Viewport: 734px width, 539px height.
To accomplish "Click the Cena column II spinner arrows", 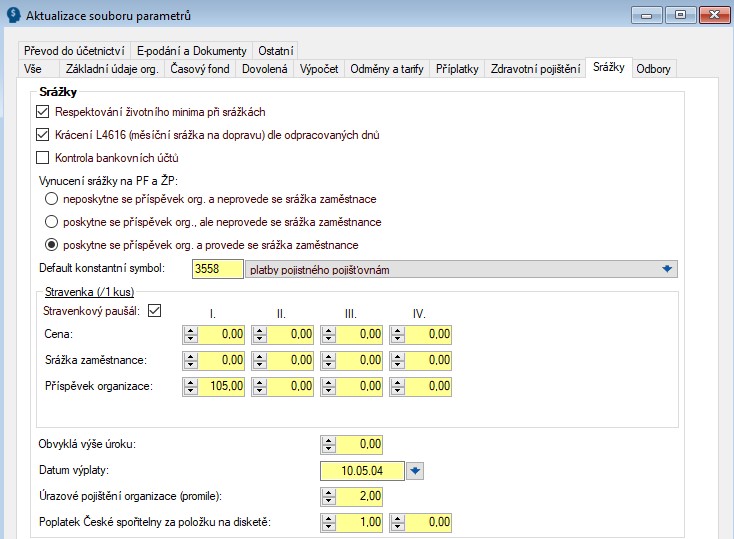I will pyautogui.click(x=259, y=334).
